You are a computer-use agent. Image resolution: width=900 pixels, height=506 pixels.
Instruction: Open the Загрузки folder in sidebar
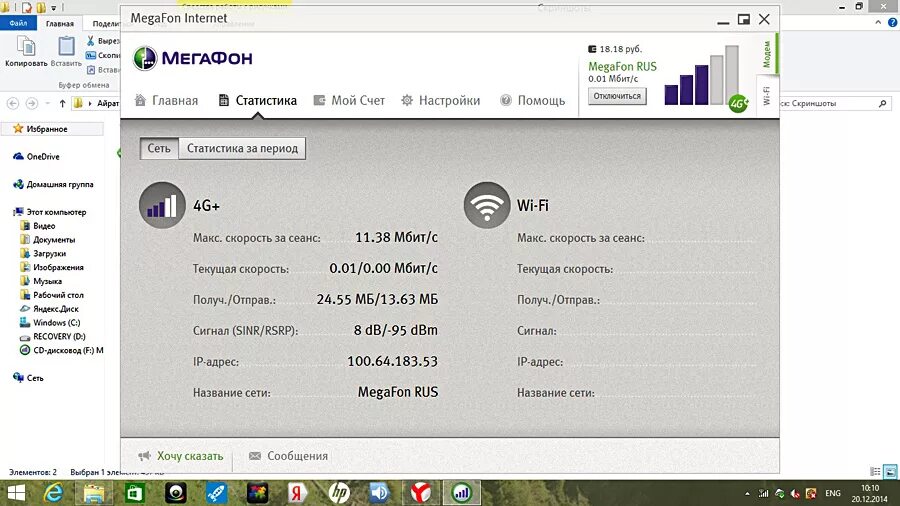tap(43, 253)
